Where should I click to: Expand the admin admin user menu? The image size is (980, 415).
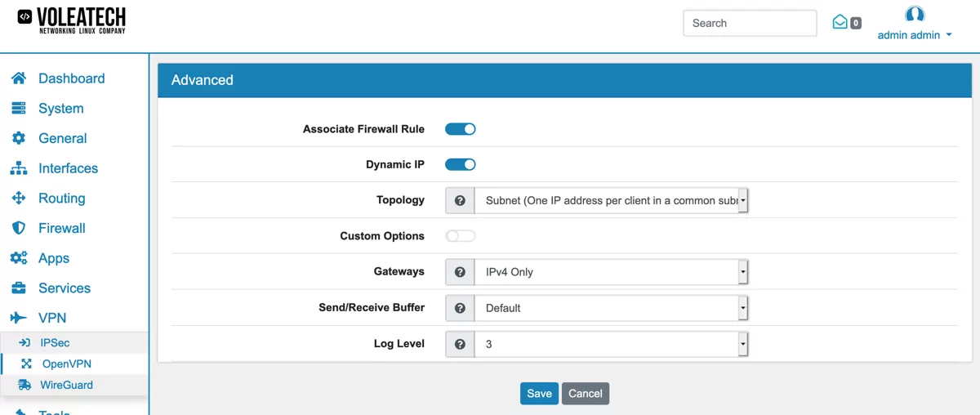click(915, 35)
